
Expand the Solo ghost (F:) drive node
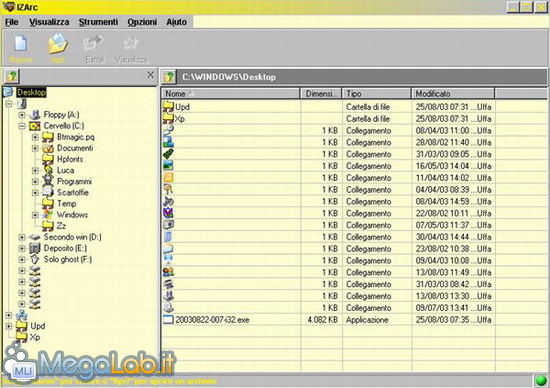coord(22,259)
